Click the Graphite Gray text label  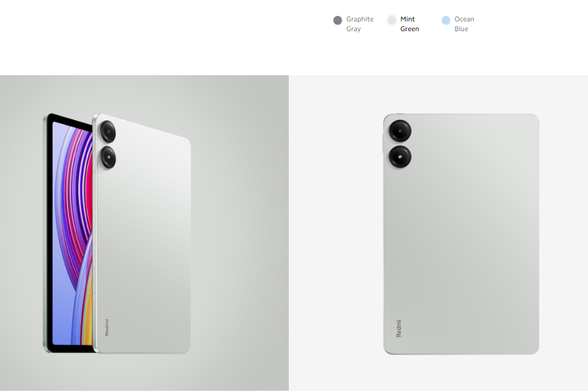point(360,24)
